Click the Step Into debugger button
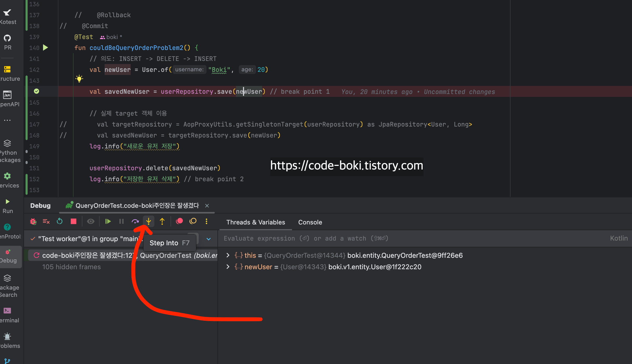Screen dimensions: 632x364 pyautogui.click(x=148, y=221)
